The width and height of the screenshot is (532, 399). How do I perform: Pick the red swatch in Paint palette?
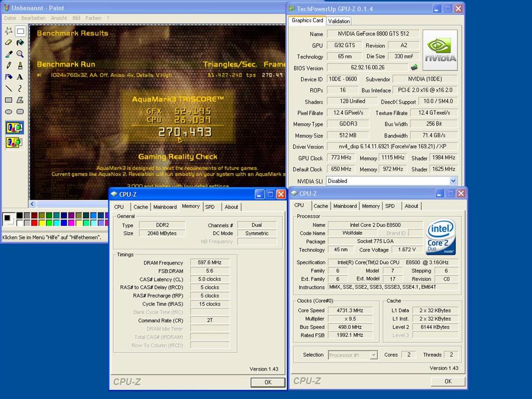(x=34, y=222)
